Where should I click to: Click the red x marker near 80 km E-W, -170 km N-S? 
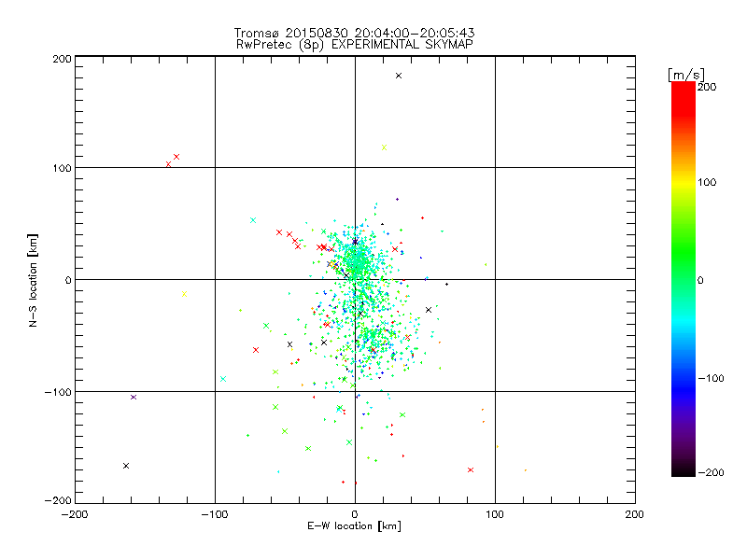[x=471, y=470]
